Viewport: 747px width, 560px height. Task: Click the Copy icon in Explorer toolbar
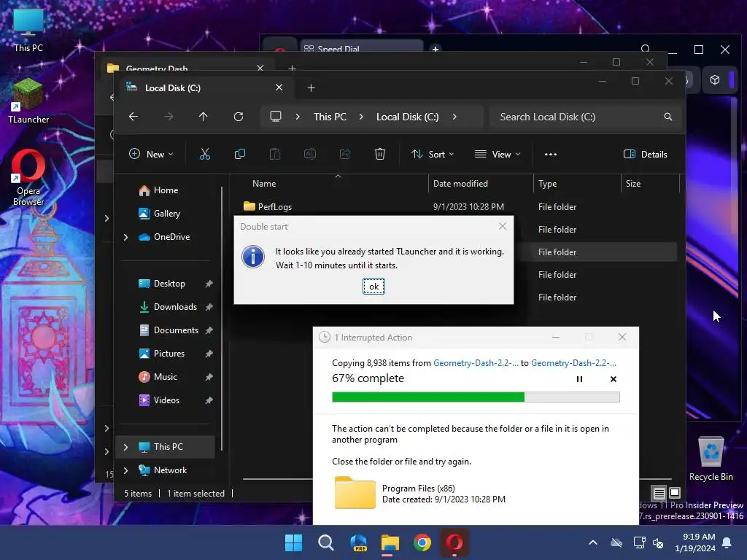point(239,154)
